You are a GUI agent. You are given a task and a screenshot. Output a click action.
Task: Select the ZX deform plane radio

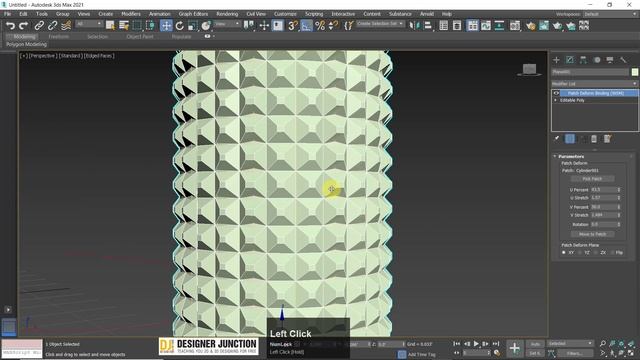596,253
